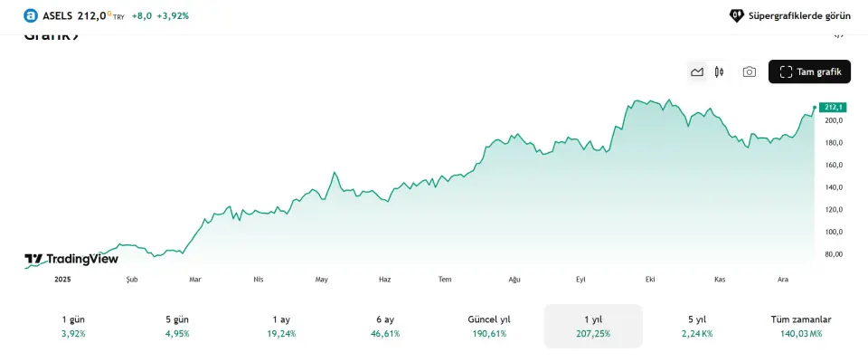
Task: Switch to 6 ay range
Action: (x=385, y=326)
